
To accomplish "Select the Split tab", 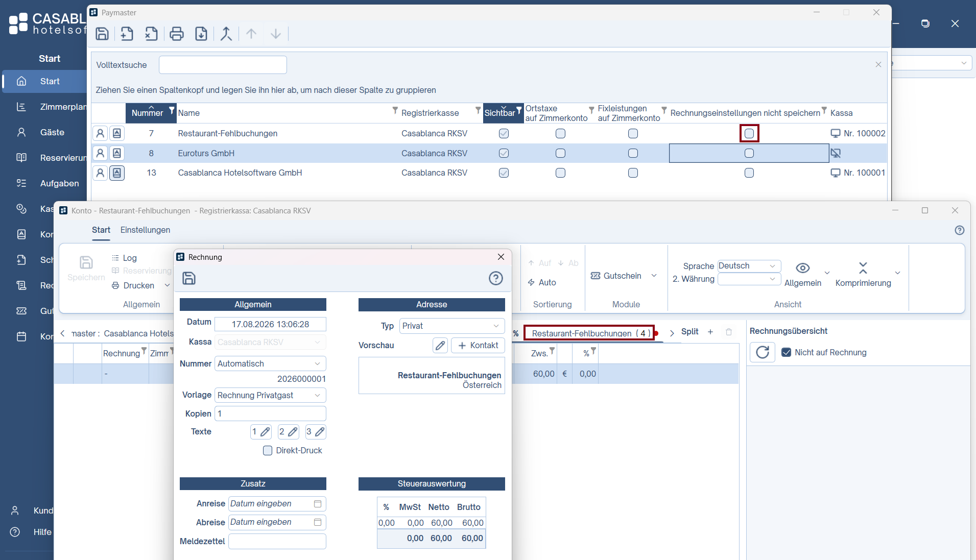I will pos(689,332).
